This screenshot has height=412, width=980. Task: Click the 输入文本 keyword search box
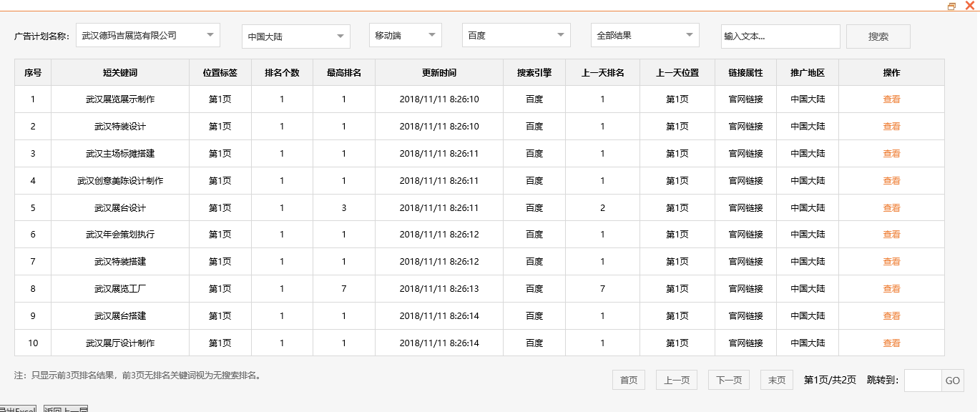coord(780,36)
